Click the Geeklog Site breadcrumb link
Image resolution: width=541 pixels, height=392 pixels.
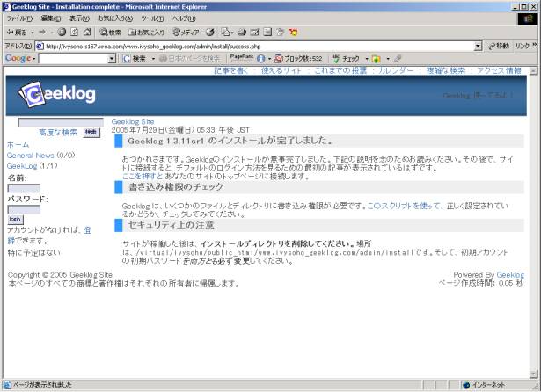133,121
